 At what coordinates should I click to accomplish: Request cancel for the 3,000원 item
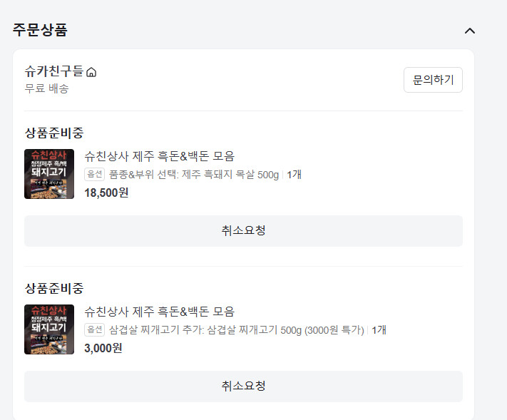point(243,386)
